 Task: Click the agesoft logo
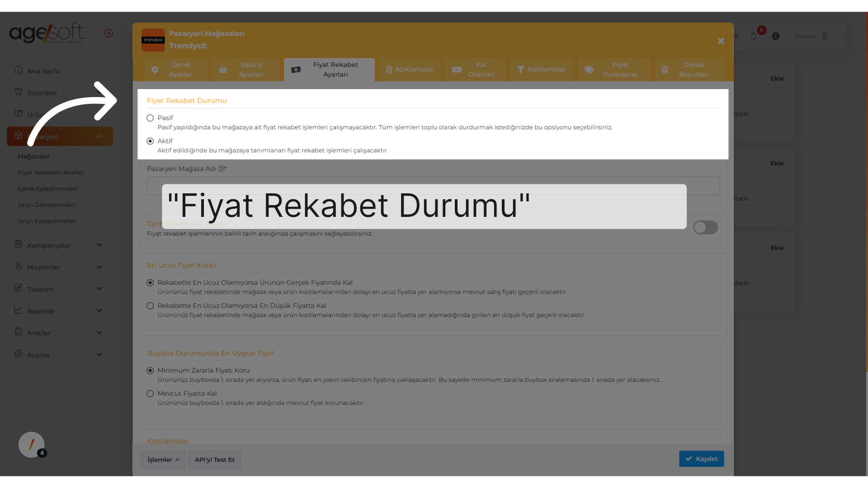coord(47,33)
